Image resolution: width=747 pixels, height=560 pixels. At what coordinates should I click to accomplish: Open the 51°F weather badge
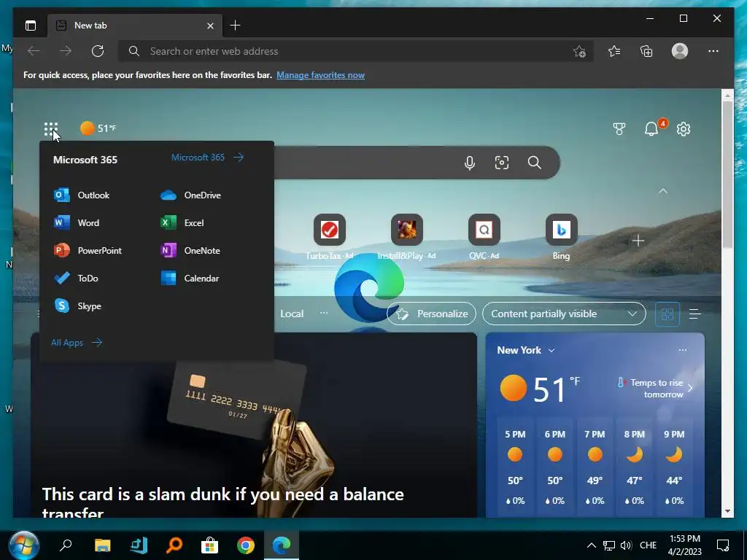tap(98, 128)
